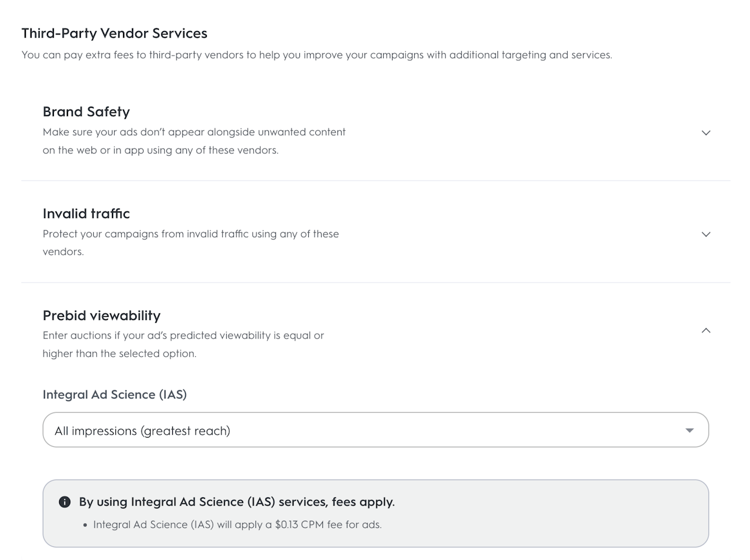This screenshot has width=750, height=560.
Task: Click the Invalid traffic heading
Action: pyautogui.click(x=86, y=214)
